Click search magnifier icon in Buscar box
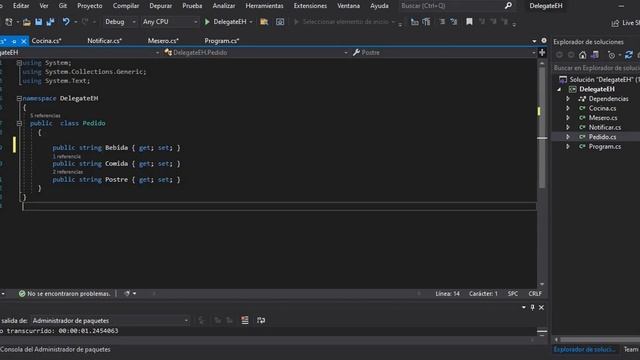Screen dimensions: 640x360 tap(508, 6)
